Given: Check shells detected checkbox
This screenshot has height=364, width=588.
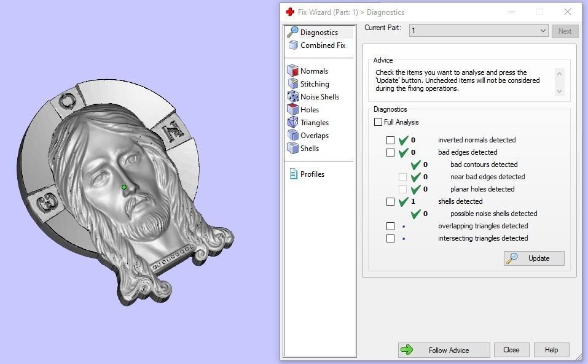Looking at the screenshot, I should pos(390,201).
